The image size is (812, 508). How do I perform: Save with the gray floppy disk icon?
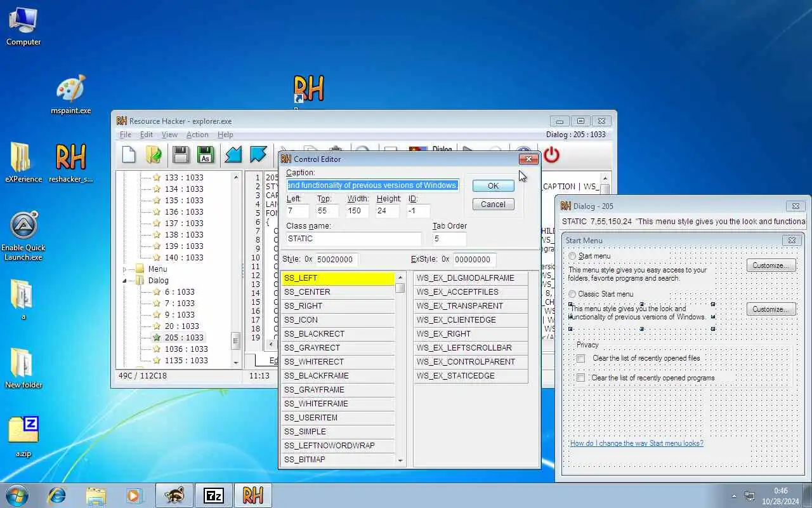click(180, 155)
